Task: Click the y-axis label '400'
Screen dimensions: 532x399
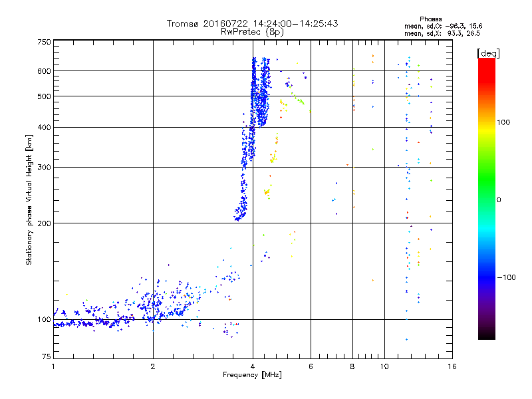Action: (x=45, y=128)
